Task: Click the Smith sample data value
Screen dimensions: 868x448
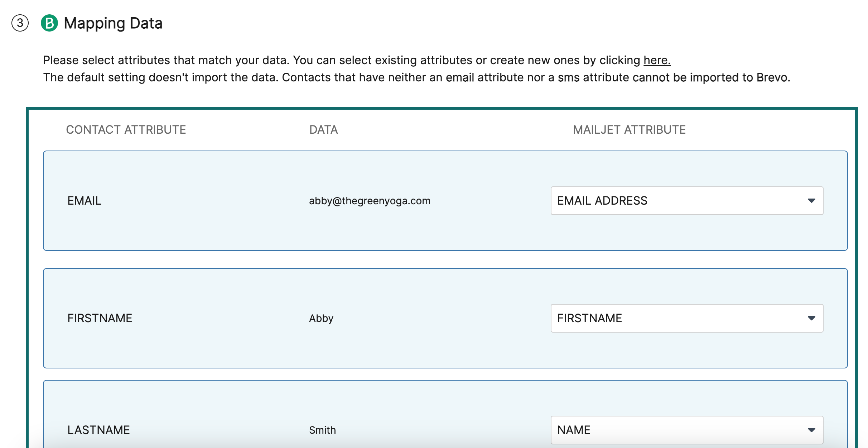Action: pyautogui.click(x=322, y=430)
